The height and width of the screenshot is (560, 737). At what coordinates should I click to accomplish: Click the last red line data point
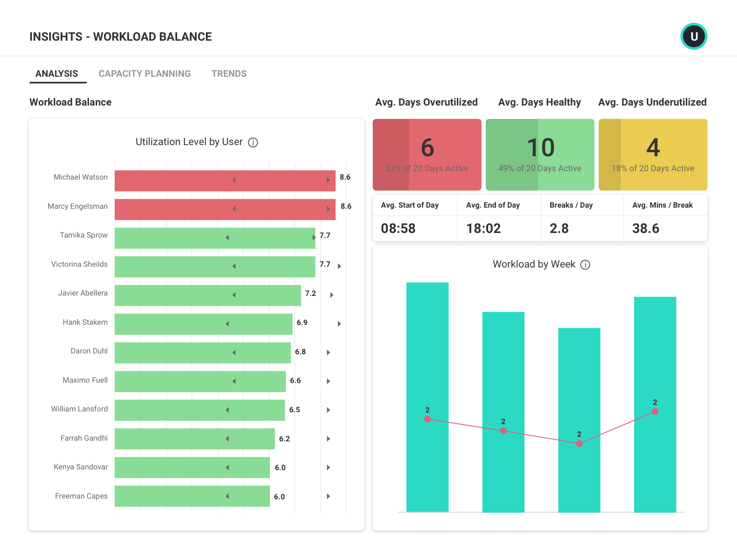[x=655, y=411]
